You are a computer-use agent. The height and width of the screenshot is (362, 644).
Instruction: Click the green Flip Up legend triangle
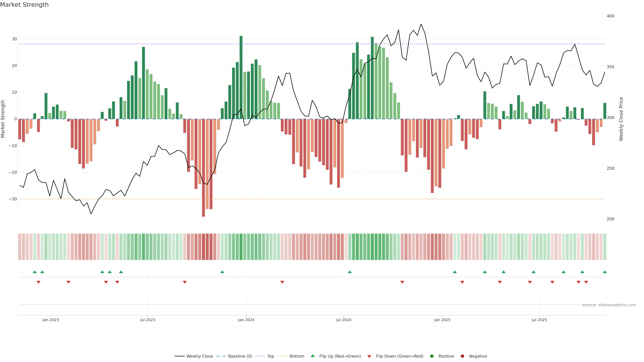pos(312,356)
